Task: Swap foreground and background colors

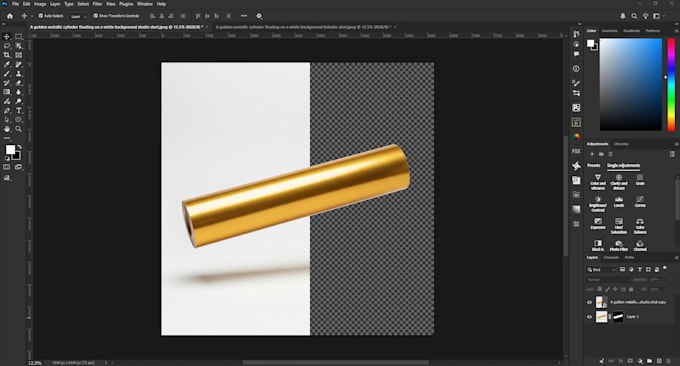Action: [19, 147]
